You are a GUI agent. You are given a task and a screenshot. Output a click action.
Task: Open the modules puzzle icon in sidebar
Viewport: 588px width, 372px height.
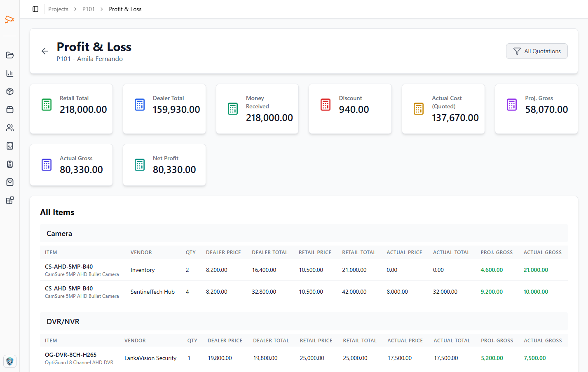(9, 200)
